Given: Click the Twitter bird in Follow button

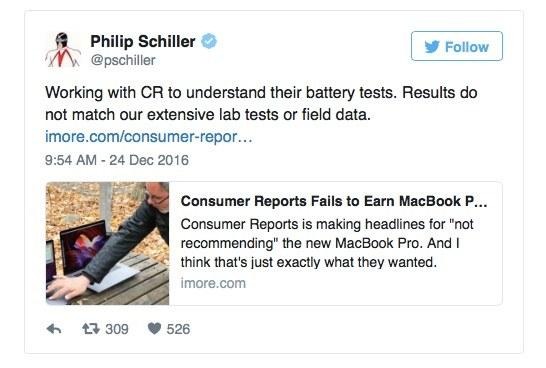Looking at the screenshot, I should 432,47.
